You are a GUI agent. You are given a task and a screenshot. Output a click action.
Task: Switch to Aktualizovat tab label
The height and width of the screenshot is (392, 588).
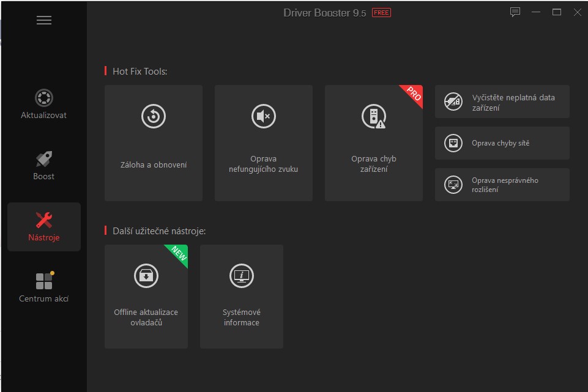coord(43,116)
